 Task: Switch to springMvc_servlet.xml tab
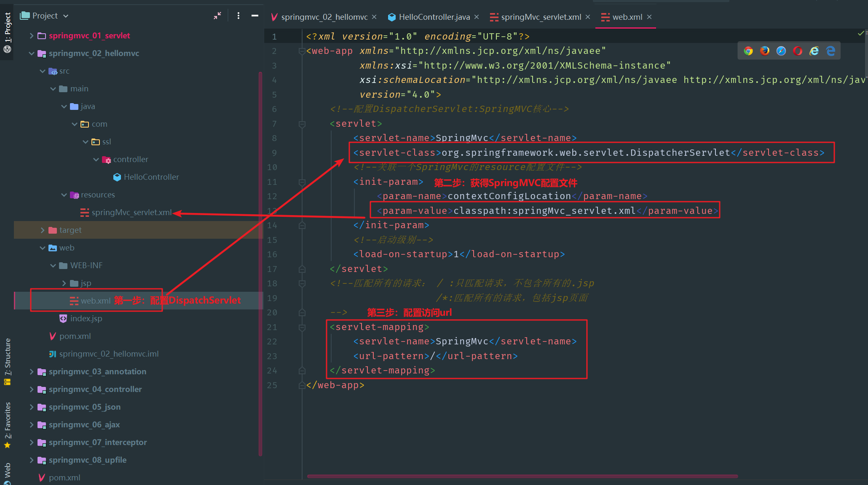(541, 17)
